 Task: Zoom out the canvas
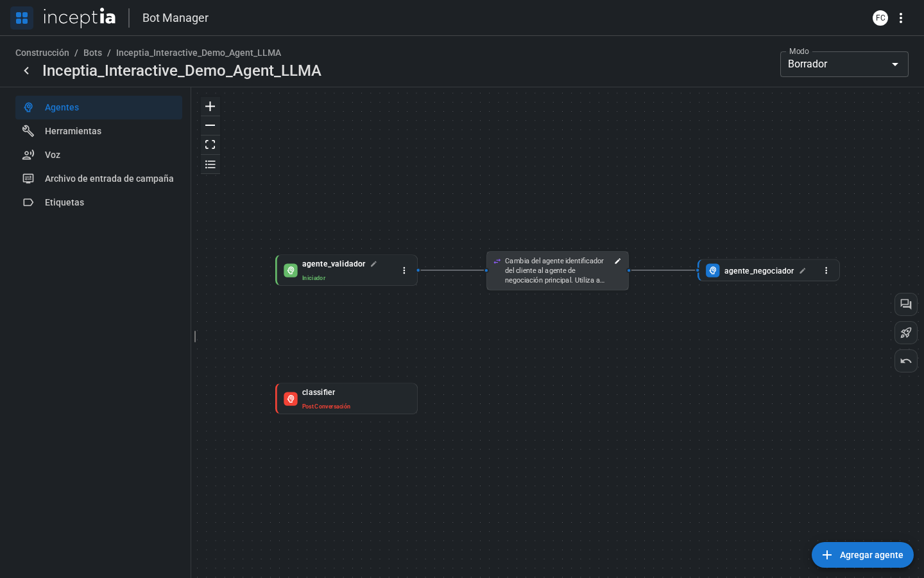(x=210, y=126)
